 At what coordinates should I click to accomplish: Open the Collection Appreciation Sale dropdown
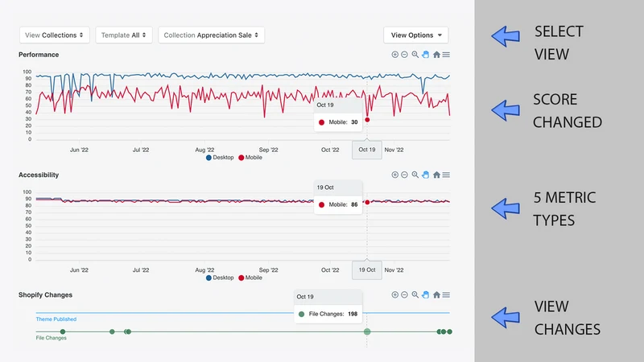211,35
